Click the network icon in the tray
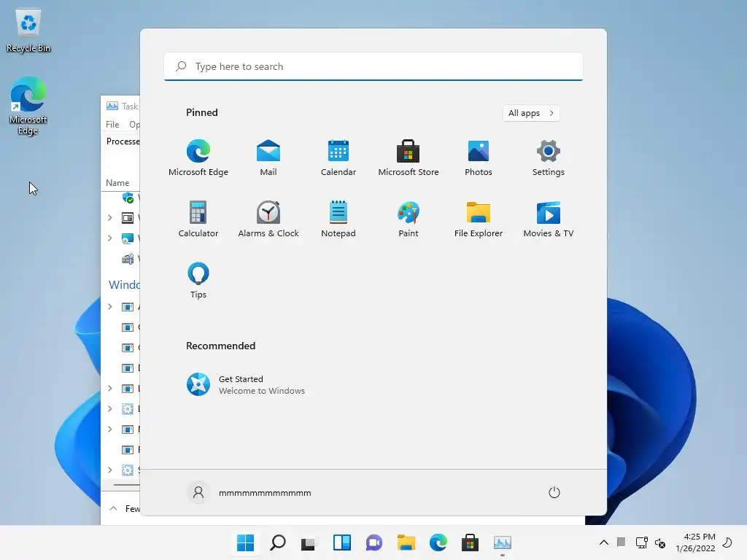 [641, 542]
